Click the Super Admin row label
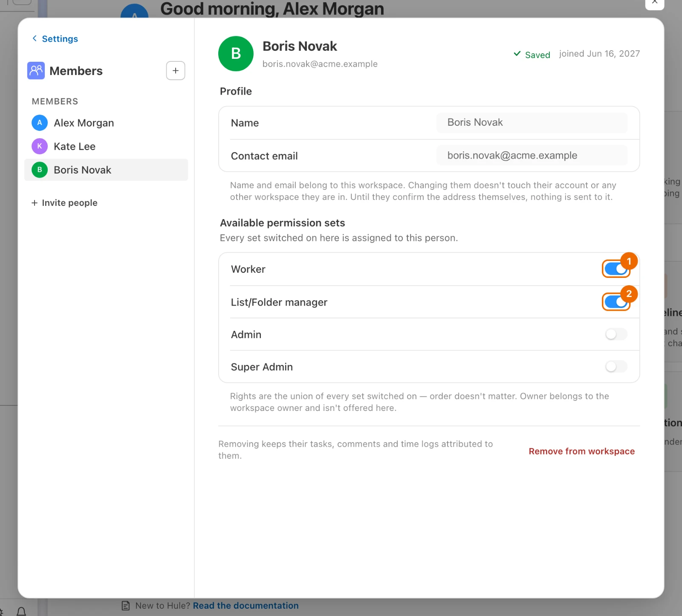 point(262,367)
